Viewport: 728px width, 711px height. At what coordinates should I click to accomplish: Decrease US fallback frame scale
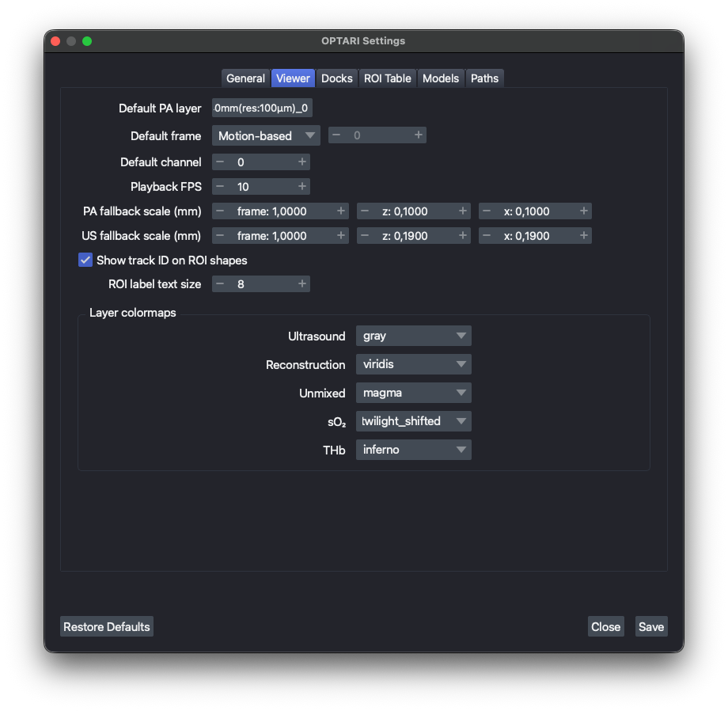pyautogui.click(x=220, y=236)
